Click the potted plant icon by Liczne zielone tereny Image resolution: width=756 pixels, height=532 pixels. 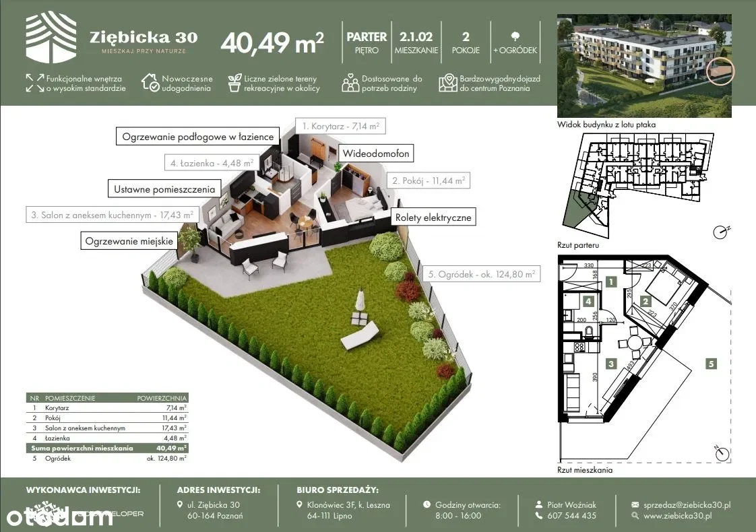(234, 83)
